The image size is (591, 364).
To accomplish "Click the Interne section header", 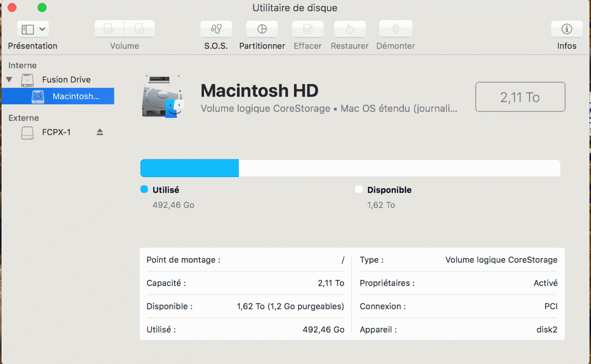I will click(23, 65).
